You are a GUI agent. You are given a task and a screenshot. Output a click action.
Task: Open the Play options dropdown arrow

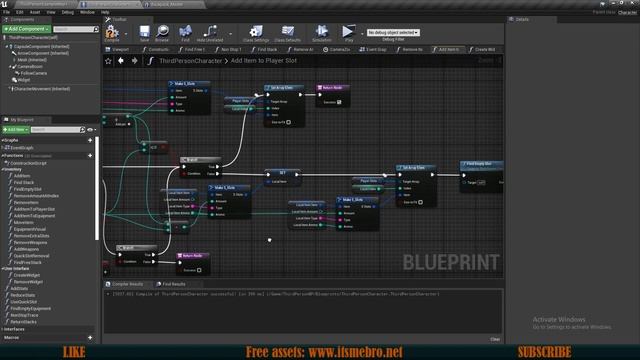[x=362, y=34]
